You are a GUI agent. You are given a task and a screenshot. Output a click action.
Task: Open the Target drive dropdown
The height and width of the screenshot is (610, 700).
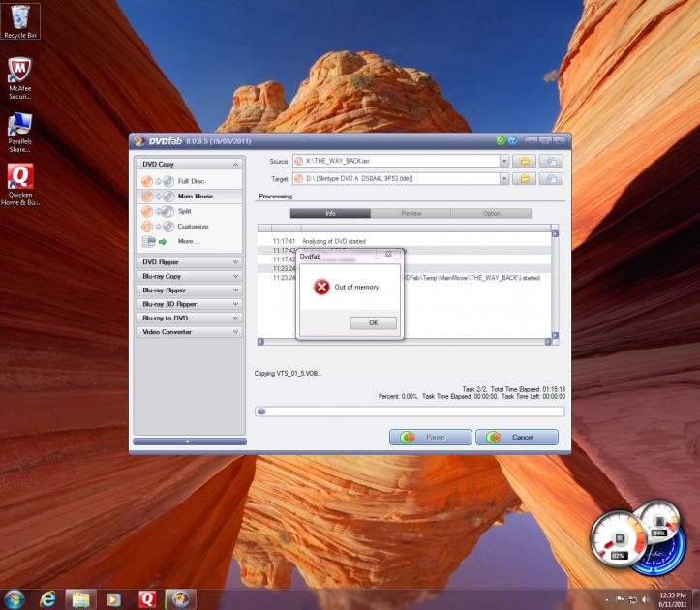[504, 179]
